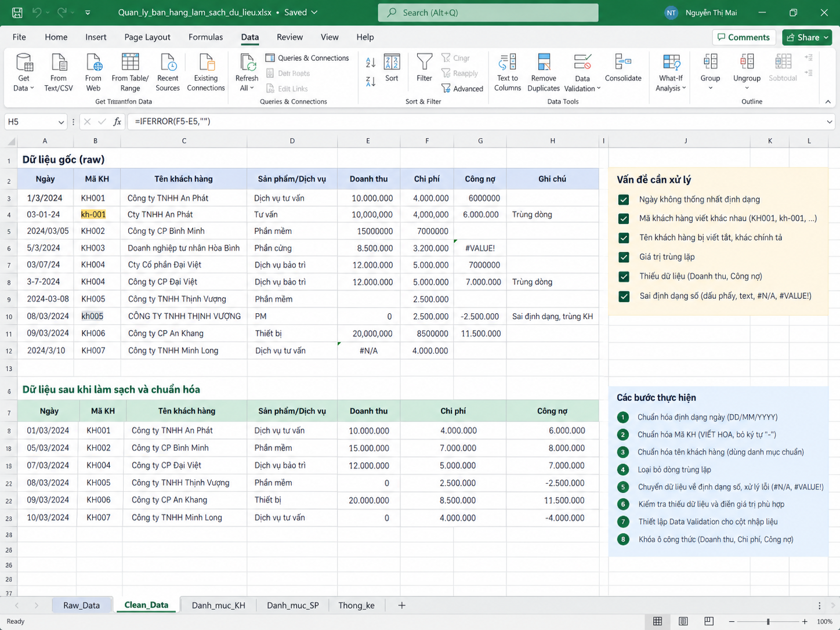840x630 pixels.
Task: Expand the formula bar
Action: [x=829, y=122]
